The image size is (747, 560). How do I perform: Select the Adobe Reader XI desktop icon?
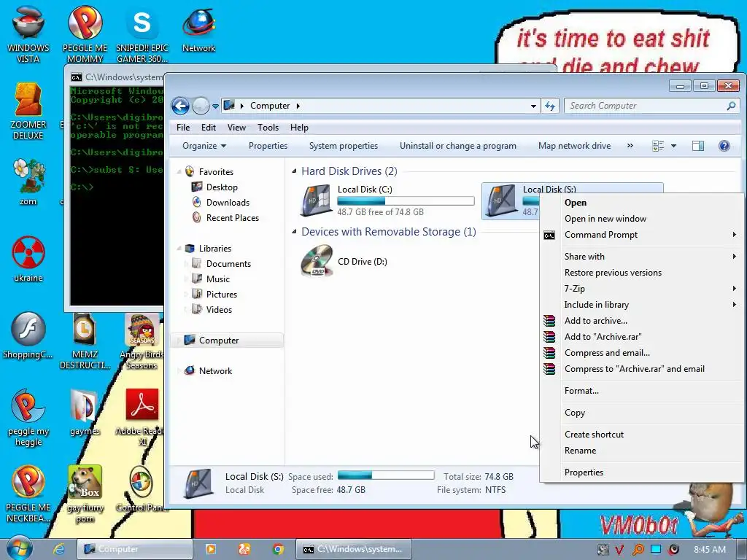click(142, 416)
